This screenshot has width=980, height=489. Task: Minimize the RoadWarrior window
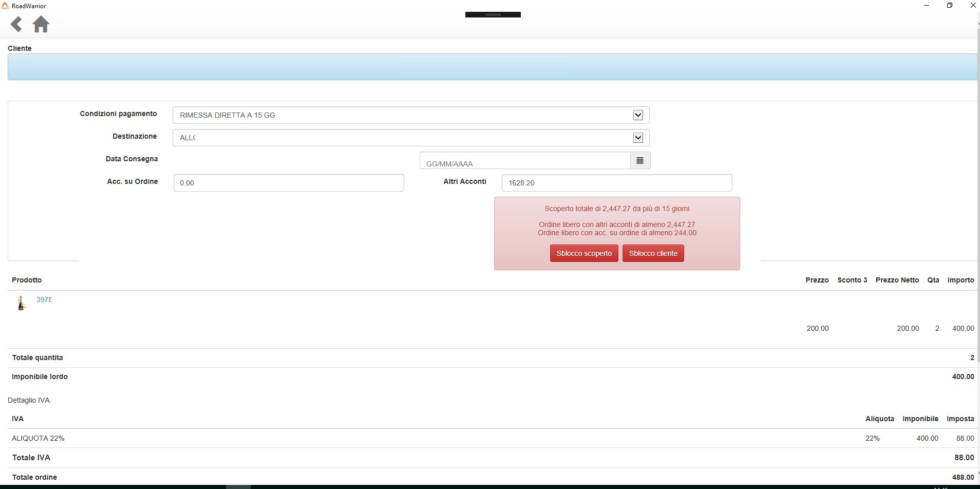pyautogui.click(x=927, y=6)
